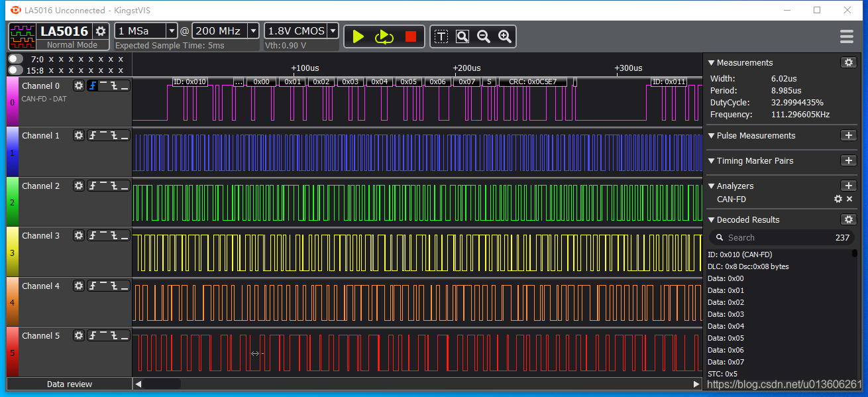
Task: Set high level trigger on Channel 0
Action: coord(103,85)
